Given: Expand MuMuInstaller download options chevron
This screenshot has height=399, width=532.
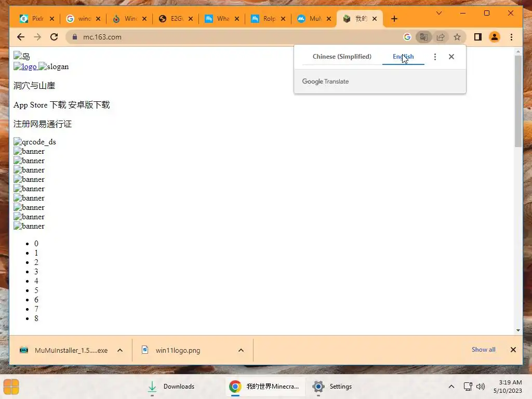Looking at the screenshot, I should [x=120, y=350].
